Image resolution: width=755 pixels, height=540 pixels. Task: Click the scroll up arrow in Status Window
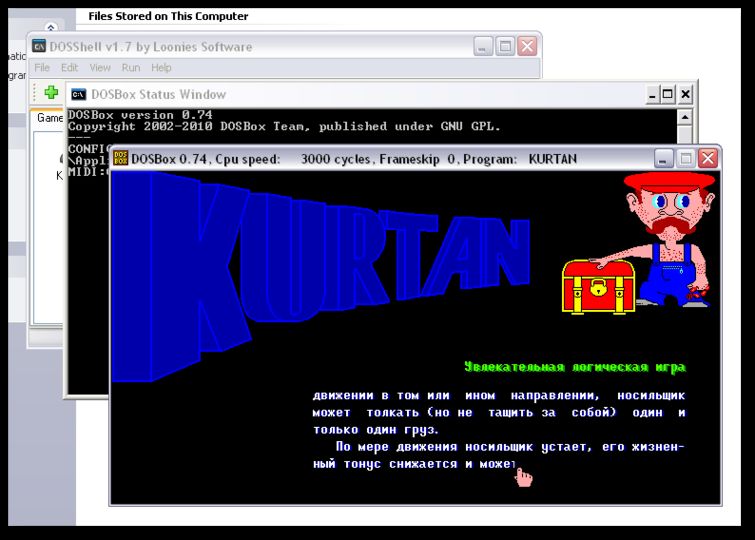685,117
